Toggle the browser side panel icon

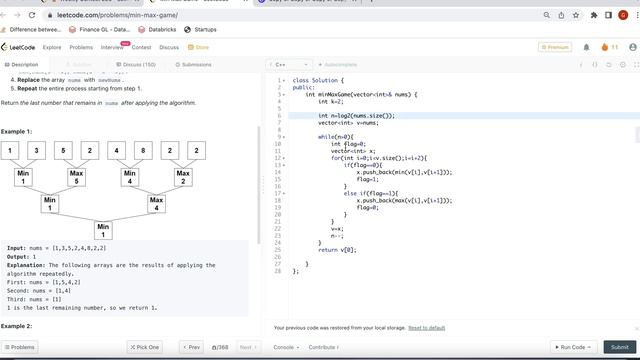tap(608, 15)
